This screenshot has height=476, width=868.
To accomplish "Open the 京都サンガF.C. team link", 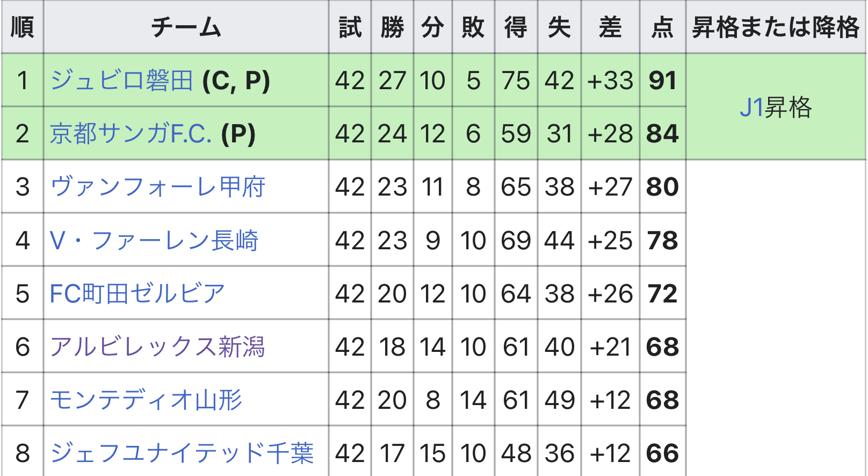I will coord(131,134).
